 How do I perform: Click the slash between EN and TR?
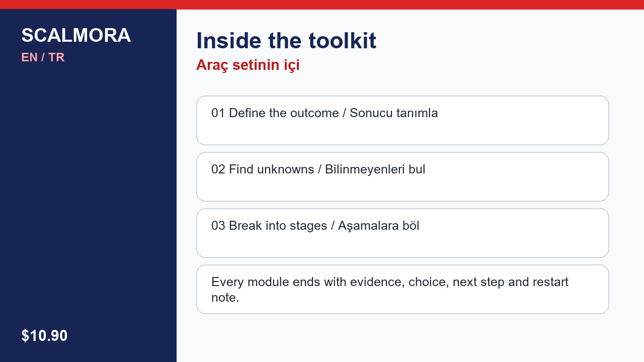43,57
